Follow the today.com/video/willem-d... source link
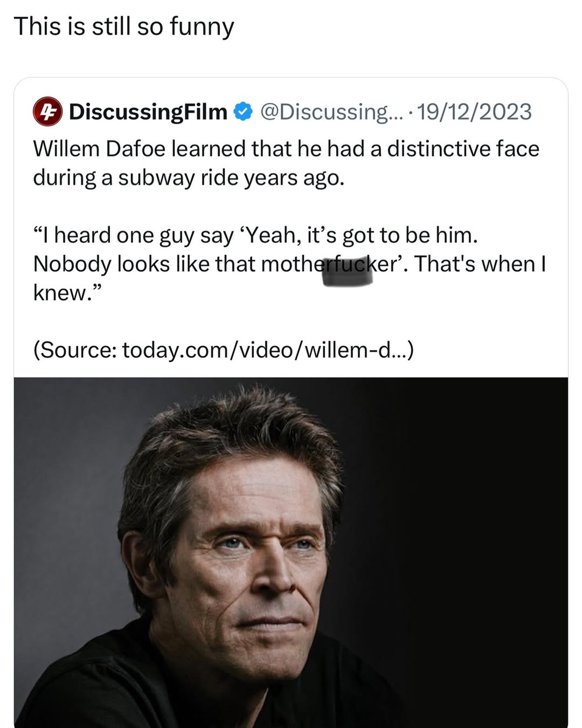The height and width of the screenshot is (728, 582). (268, 350)
